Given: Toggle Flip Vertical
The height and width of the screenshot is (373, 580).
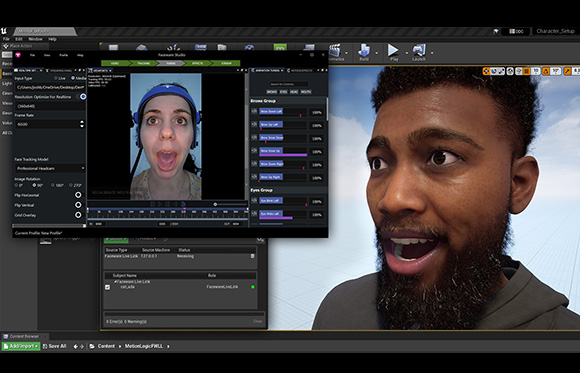Looking at the screenshot, I should coord(78,205).
